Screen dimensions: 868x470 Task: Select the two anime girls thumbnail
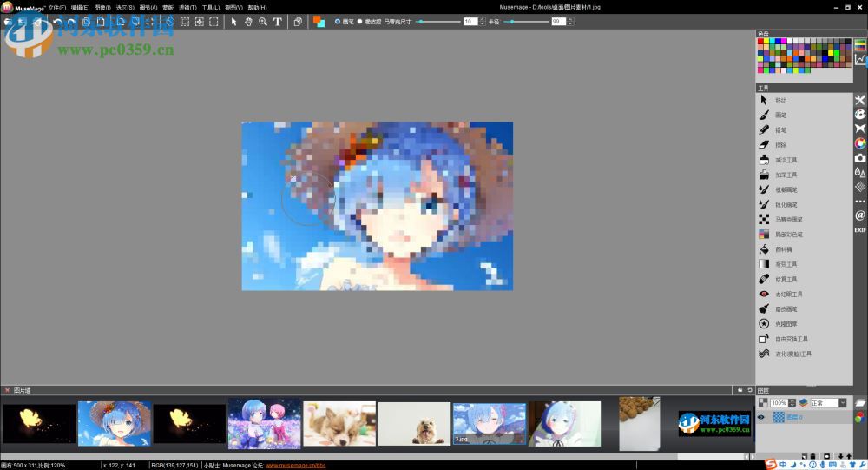click(264, 423)
